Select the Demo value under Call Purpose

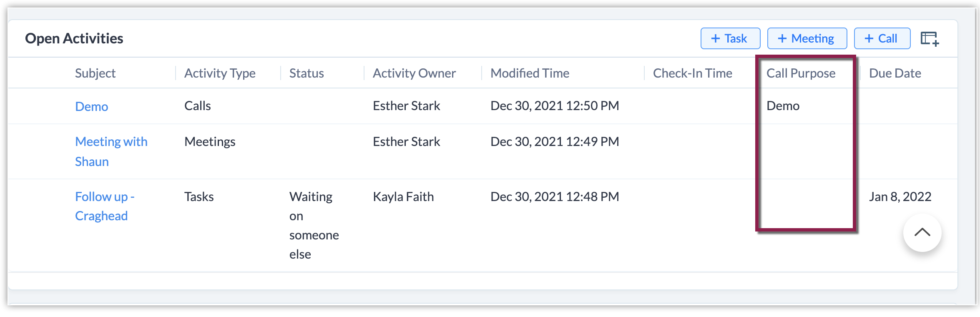click(783, 106)
